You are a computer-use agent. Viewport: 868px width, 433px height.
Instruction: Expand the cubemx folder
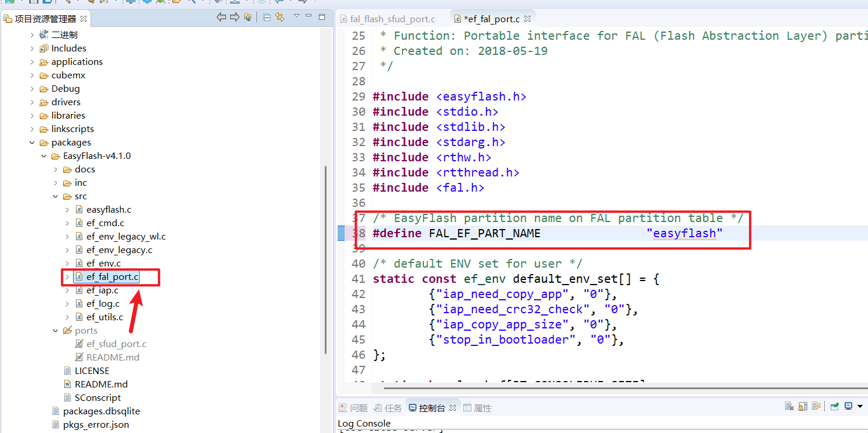click(x=32, y=75)
